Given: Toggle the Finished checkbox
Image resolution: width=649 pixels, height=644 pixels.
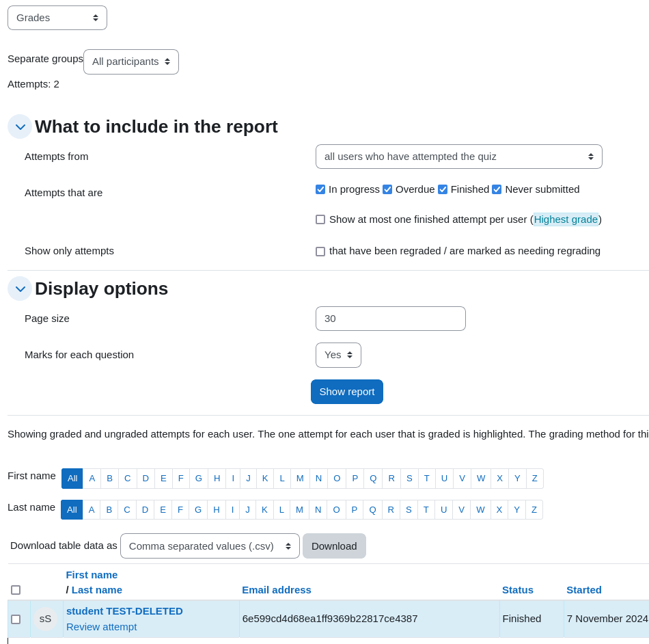Looking at the screenshot, I should tap(443, 189).
